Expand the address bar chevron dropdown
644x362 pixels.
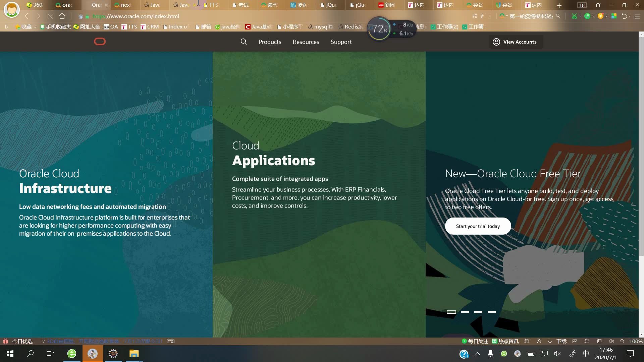point(489,16)
